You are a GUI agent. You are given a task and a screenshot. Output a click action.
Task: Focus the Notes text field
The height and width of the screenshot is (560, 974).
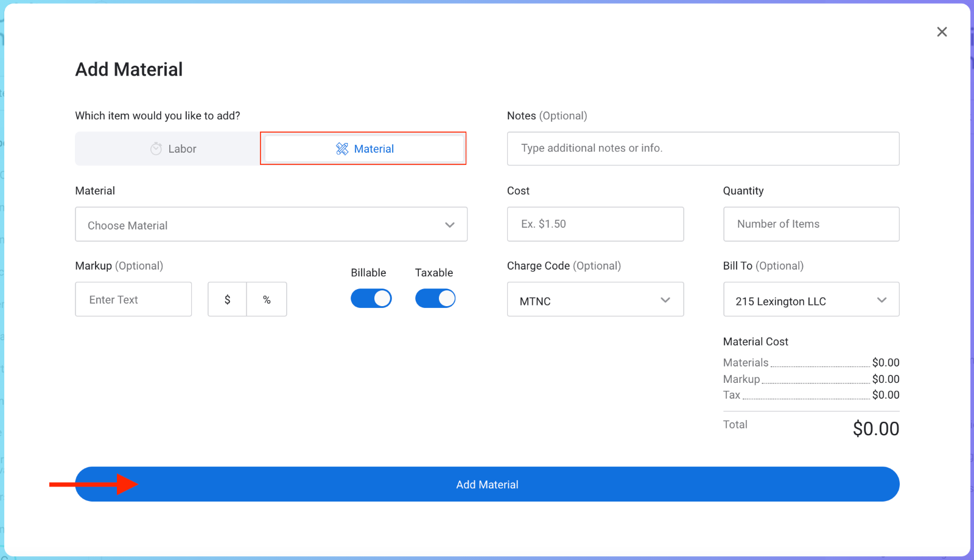702,149
